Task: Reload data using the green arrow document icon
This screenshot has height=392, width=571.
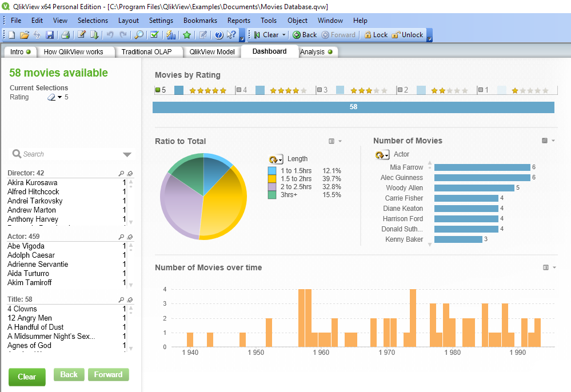Action: pyautogui.click(x=94, y=35)
